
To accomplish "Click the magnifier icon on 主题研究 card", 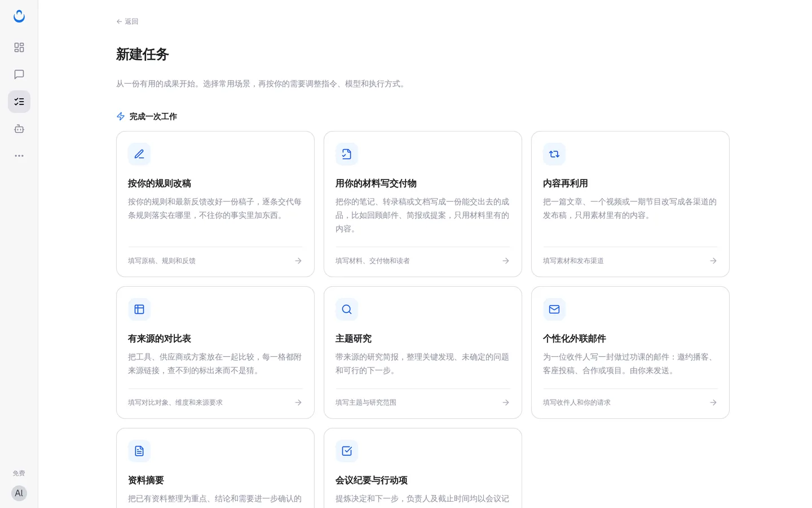I will pyautogui.click(x=347, y=309).
